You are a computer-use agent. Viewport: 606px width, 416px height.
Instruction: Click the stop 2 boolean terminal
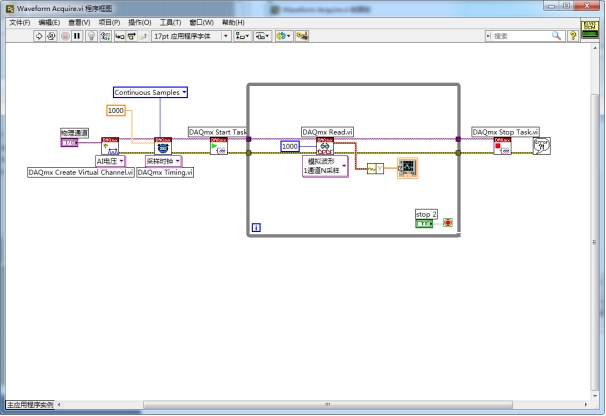424,222
